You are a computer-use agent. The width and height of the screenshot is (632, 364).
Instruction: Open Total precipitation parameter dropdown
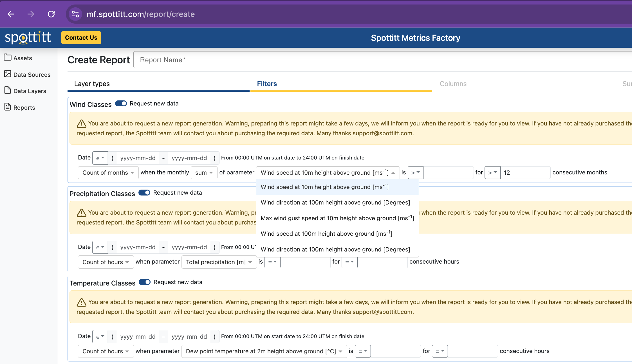coord(219,262)
